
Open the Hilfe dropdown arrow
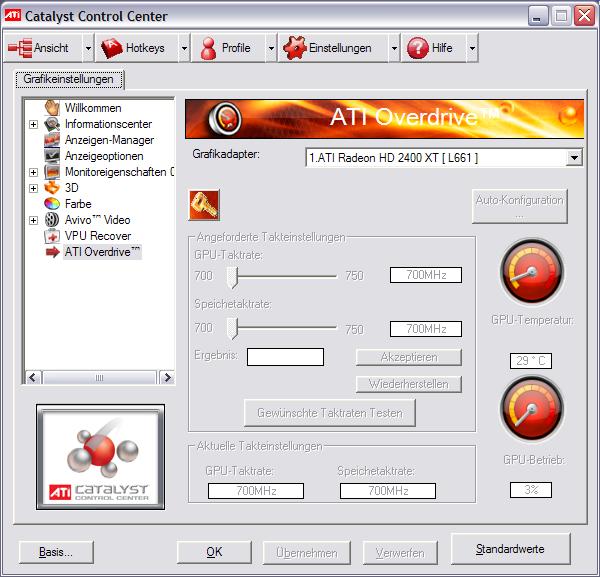[472, 48]
